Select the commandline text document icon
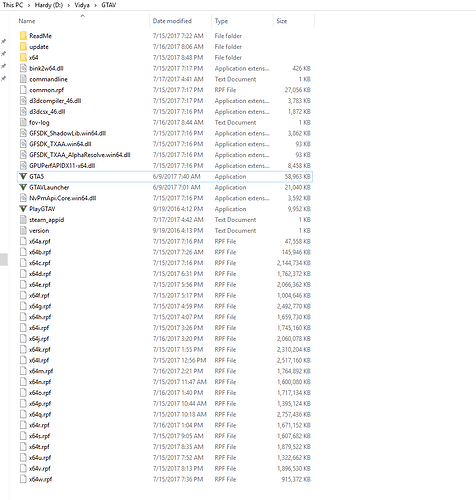Image resolution: width=476 pixels, height=500 pixels. 23,79
